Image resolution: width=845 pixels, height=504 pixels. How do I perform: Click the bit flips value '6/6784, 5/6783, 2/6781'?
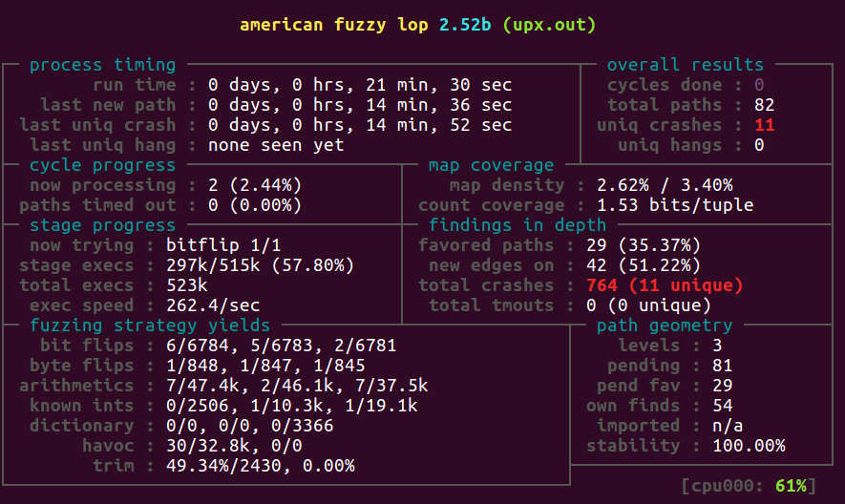click(281, 346)
